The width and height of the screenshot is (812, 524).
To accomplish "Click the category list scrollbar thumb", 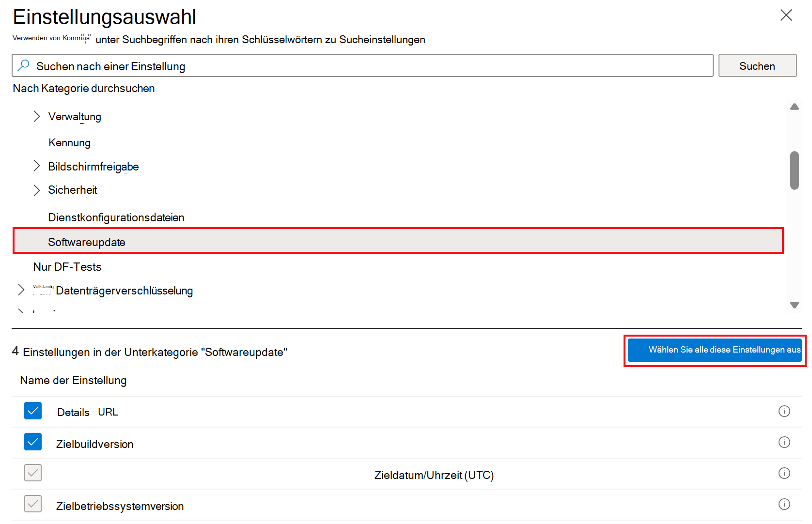I will pos(795,170).
